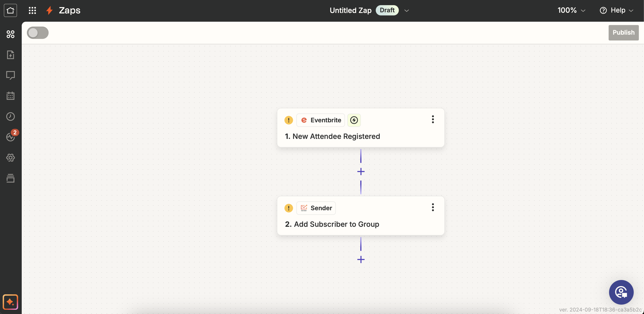644x314 pixels.
Task: Click the Eventbrite app chip
Action: (320, 120)
